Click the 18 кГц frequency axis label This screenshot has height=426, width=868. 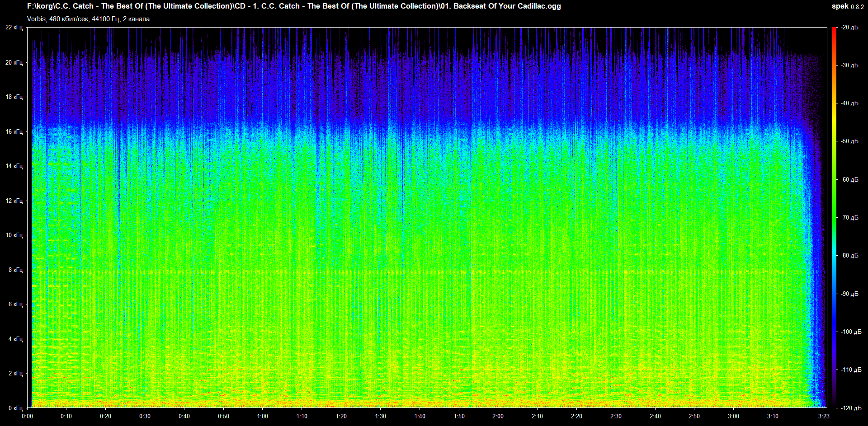[x=14, y=97]
